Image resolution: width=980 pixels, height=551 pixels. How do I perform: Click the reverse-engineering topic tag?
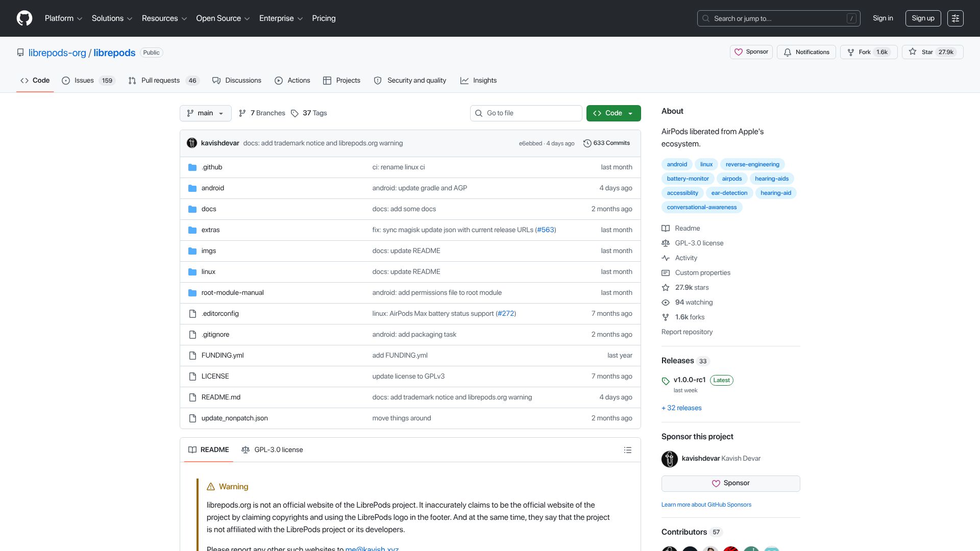(752, 164)
